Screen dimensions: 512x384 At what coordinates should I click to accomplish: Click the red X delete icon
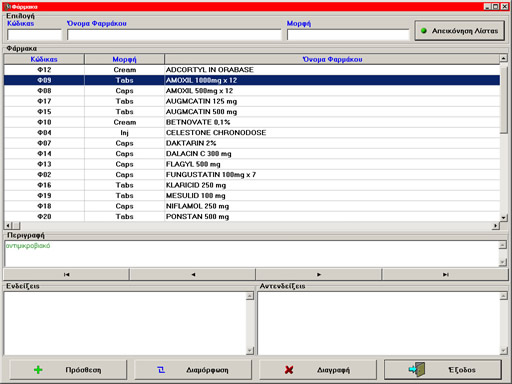tap(289, 370)
